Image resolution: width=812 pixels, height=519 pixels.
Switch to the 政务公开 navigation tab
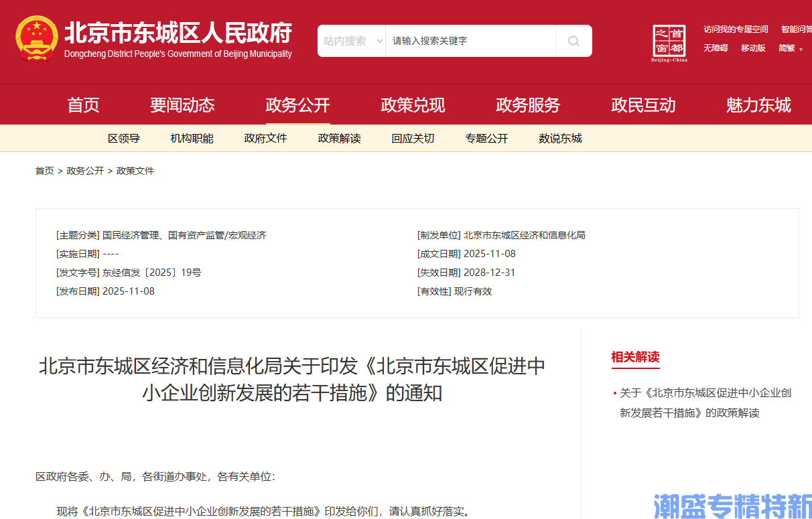click(x=297, y=104)
